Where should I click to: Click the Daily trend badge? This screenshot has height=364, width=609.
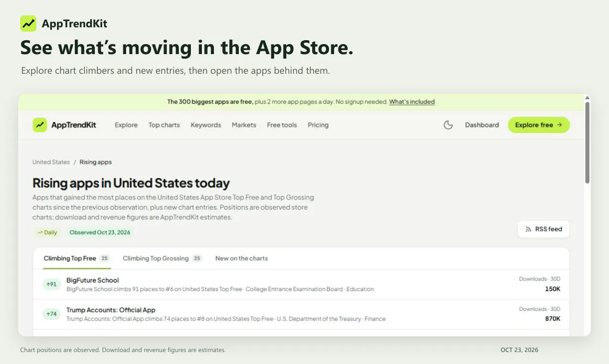point(47,232)
